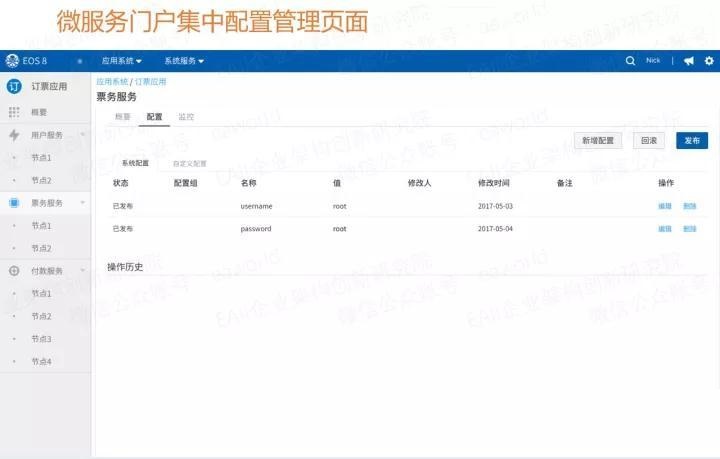Click the 用户服务 lightning icon
The height and width of the screenshot is (459, 720).
(14, 135)
